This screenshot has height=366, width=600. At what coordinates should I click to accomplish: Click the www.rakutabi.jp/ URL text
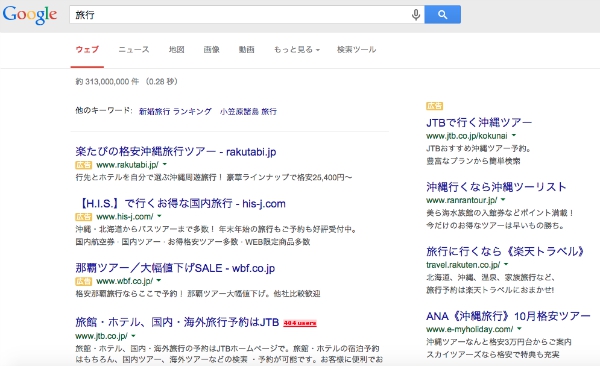pos(127,165)
